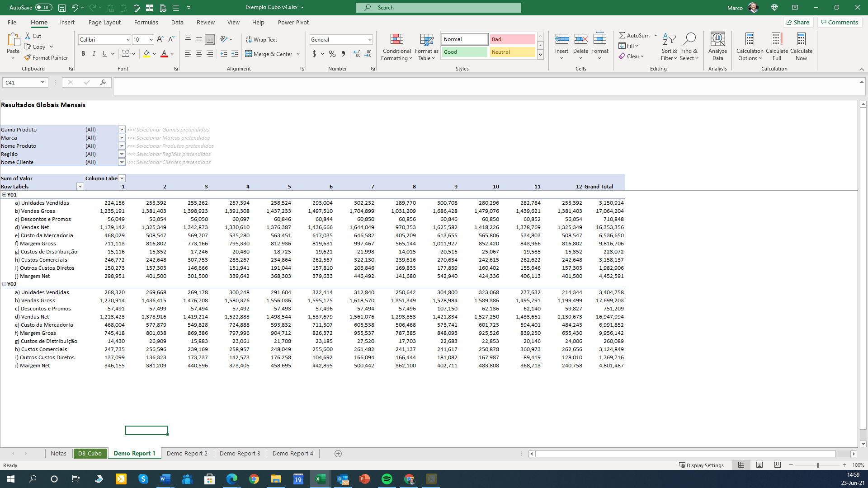Click the Share button
868x488 pixels.
(x=798, y=22)
